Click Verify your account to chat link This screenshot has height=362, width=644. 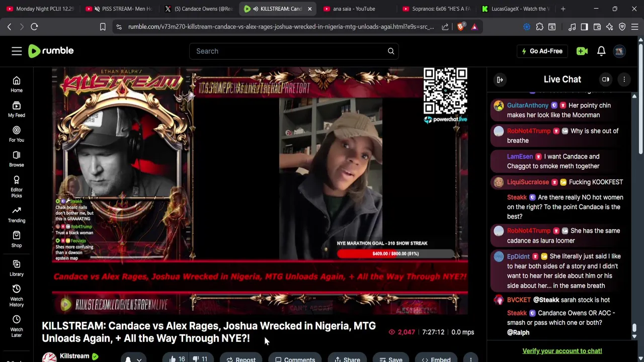562,351
